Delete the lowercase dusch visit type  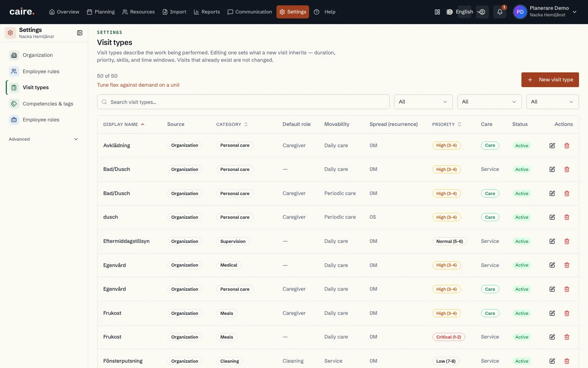pos(567,217)
